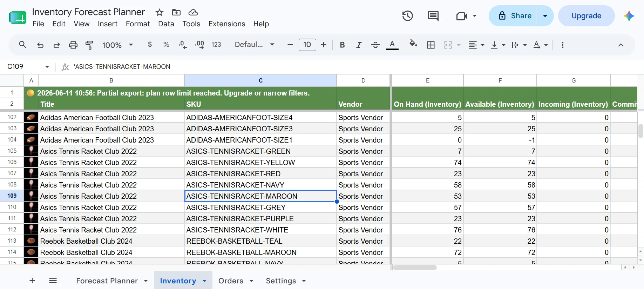Viewport: 644px width, 289px height.
Task: Open the borders tool
Action: click(x=431, y=45)
